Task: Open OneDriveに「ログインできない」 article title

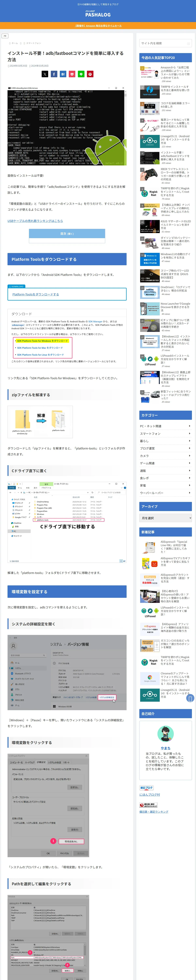Action: click(x=175, y=289)
